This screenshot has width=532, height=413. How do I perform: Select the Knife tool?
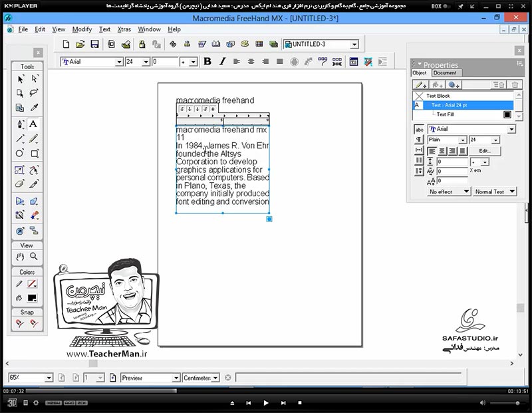(x=34, y=184)
